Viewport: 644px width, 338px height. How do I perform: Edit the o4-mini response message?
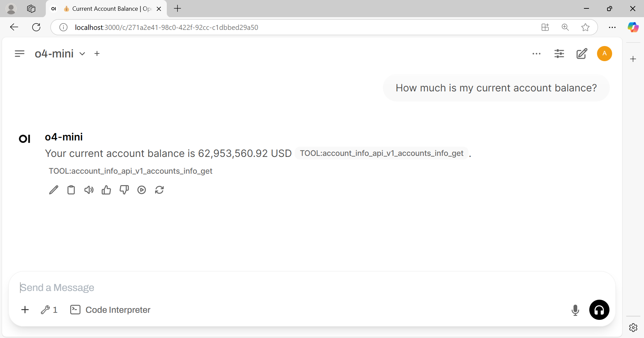pyautogui.click(x=54, y=190)
